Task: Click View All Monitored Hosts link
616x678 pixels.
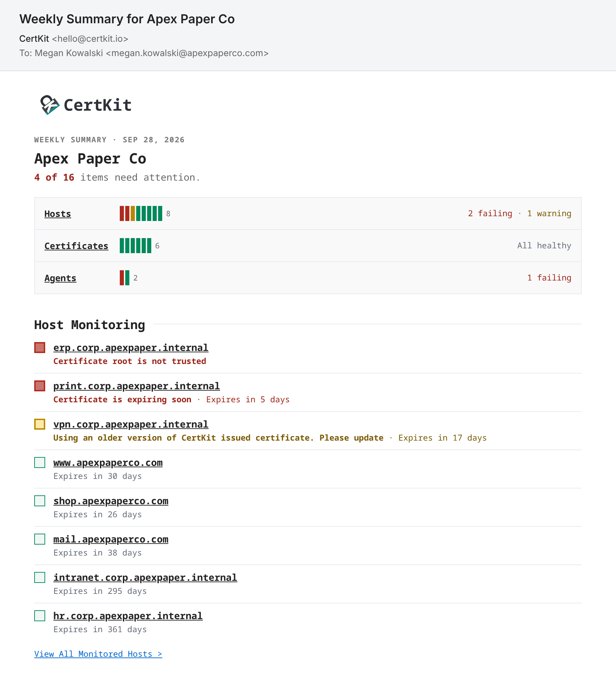Action: (98, 654)
